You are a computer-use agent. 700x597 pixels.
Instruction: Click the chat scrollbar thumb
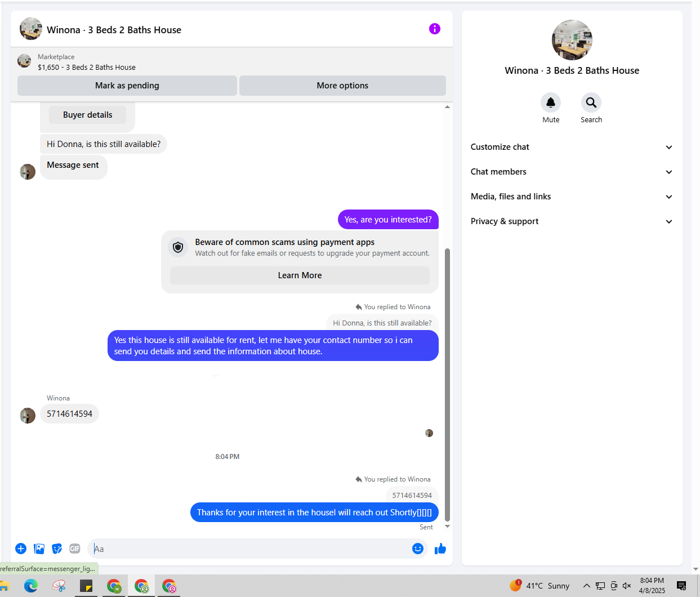click(448, 385)
